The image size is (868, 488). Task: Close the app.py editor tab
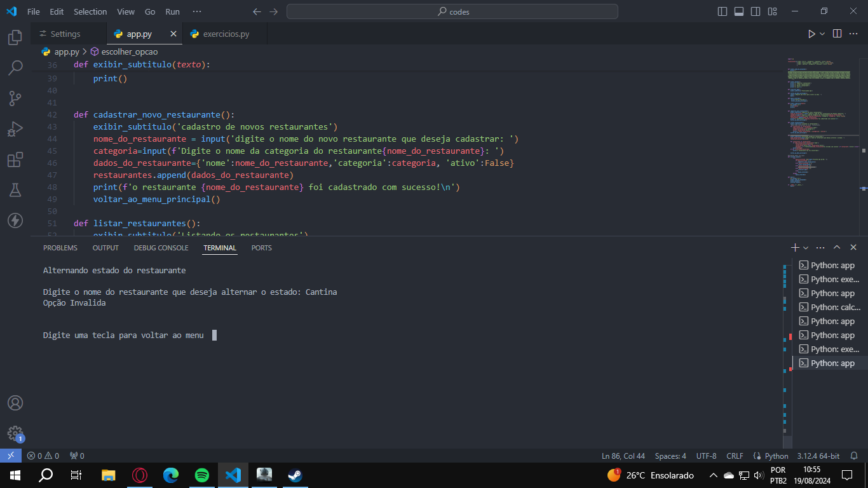tap(173, 34)
